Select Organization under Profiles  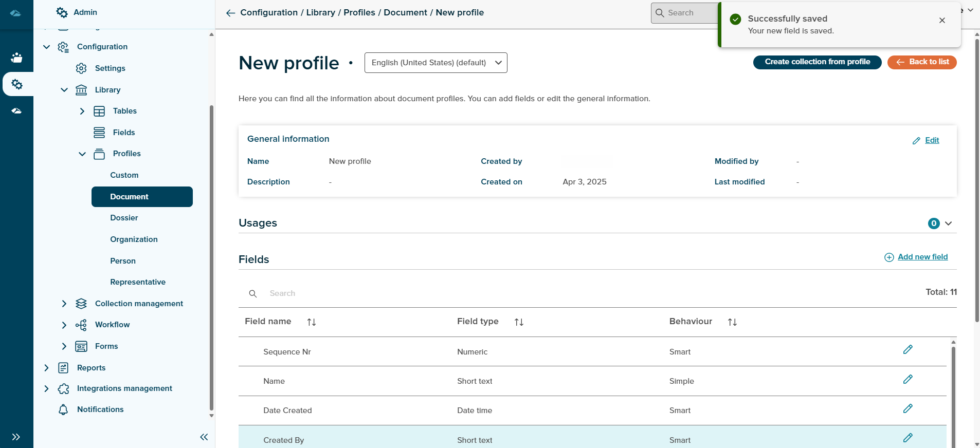click(x=134, y=239)
